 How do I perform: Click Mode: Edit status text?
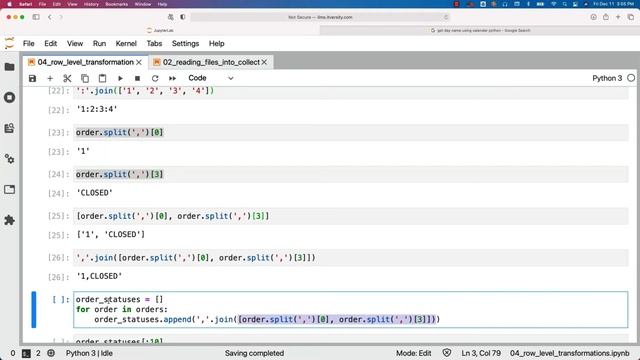pyautogui.click(x=413, y=353)
